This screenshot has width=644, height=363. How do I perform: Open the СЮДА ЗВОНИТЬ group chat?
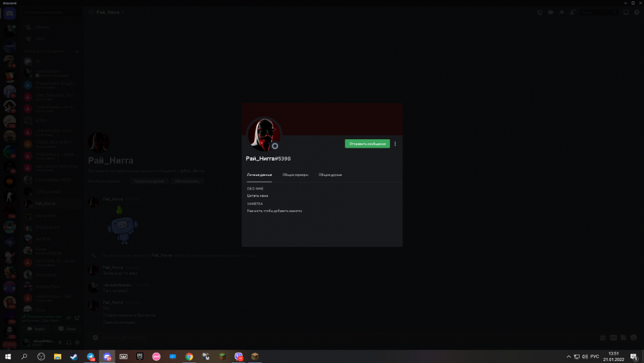point(52,144)
